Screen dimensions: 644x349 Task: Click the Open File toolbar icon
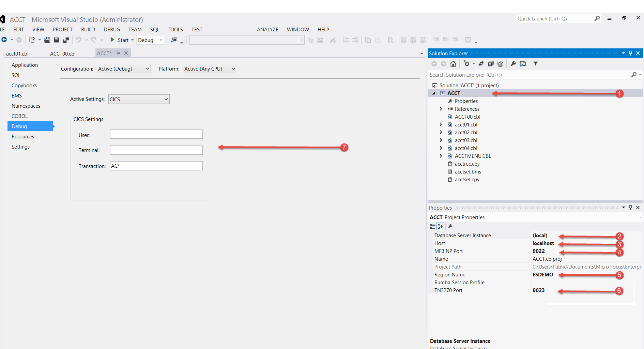click(47, 40)
